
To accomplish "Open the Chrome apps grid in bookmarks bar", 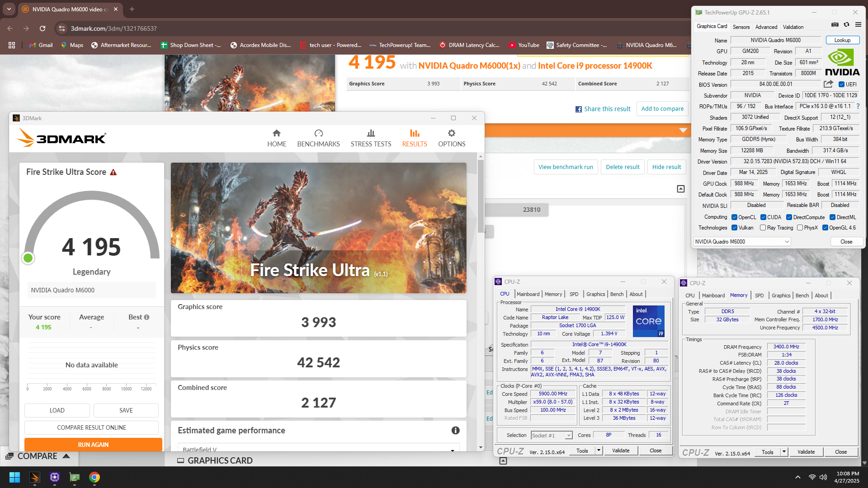I will coord(12,45).
